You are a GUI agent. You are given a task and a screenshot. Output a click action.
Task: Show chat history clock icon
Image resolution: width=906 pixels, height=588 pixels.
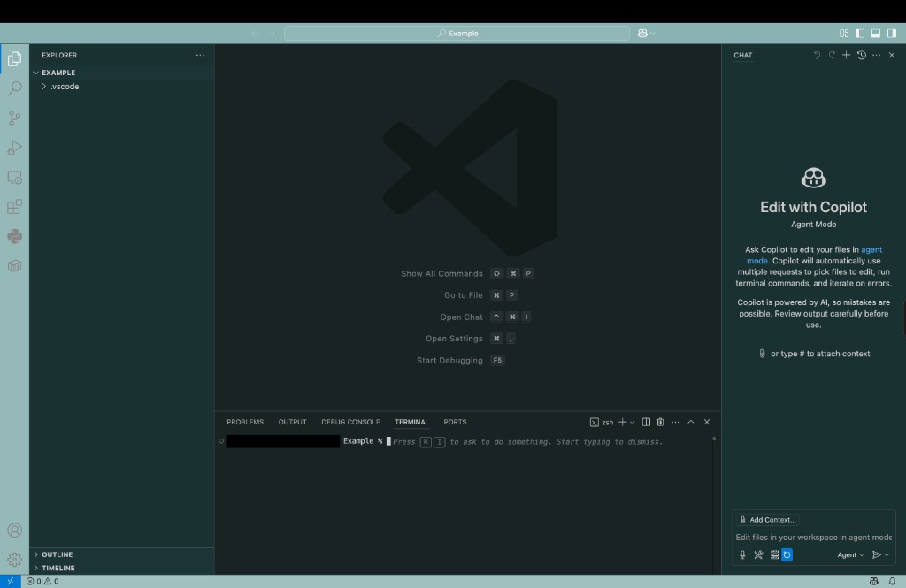click(x=862, y=55)
